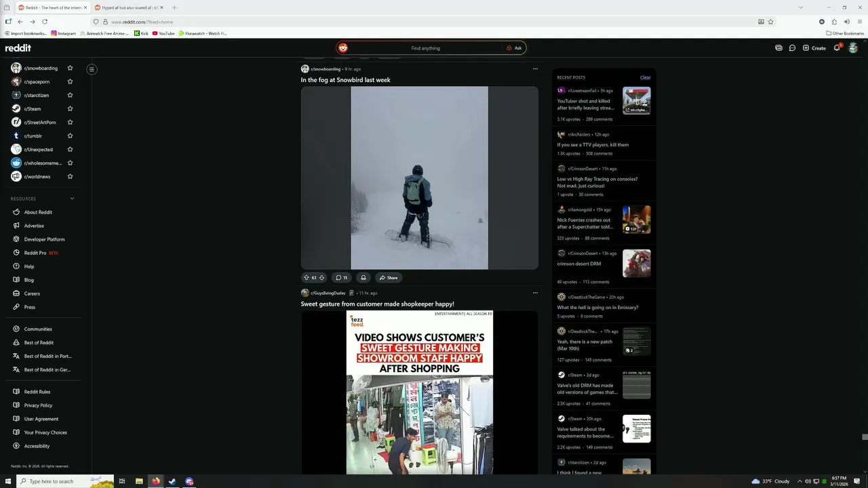The height and width of the screenshot is (488, 868).
Task: Open overflow menu of snowboarding post
Action: pyautogui.click(x=535, y=68)
